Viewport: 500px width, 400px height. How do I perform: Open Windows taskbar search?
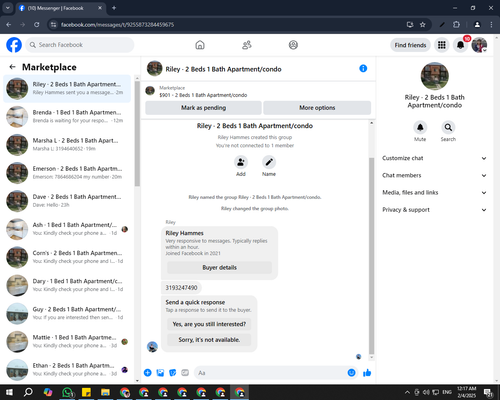coord(28,392)
